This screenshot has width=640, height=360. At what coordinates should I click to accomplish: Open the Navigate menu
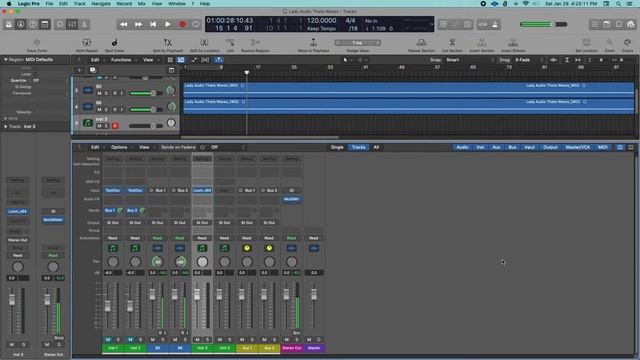tap(101, 4)
